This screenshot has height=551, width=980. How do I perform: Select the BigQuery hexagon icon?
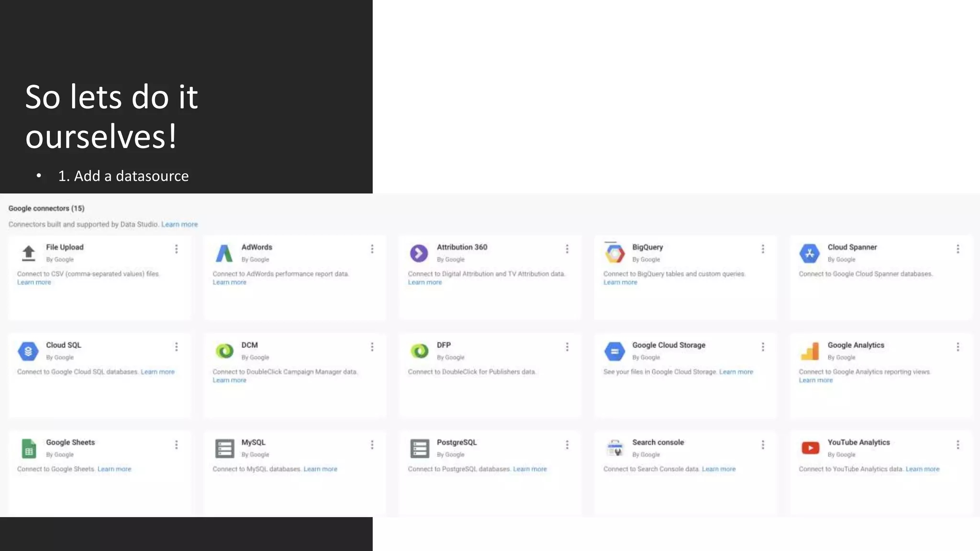pyautogui.click(x=614, y=253)
